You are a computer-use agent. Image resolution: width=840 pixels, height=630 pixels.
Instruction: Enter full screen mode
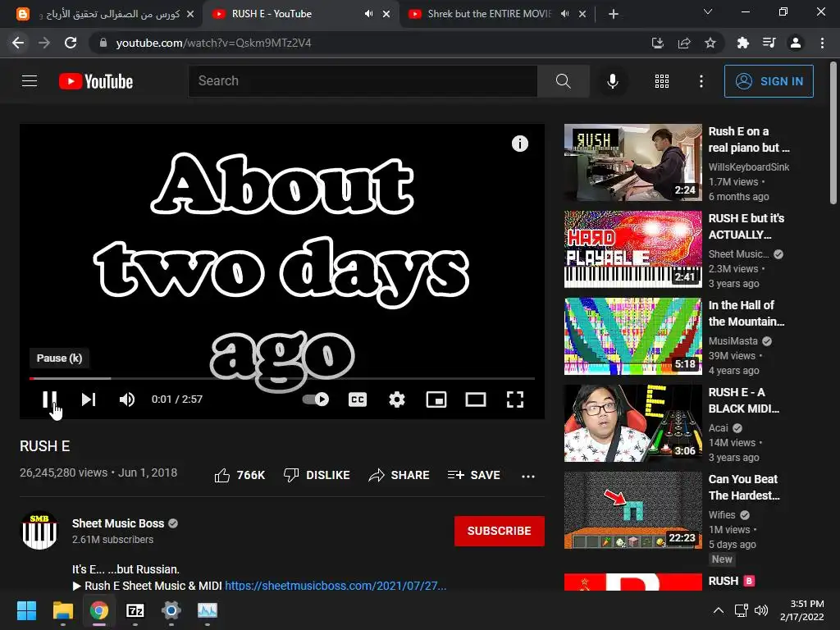[x=515, y=399]
